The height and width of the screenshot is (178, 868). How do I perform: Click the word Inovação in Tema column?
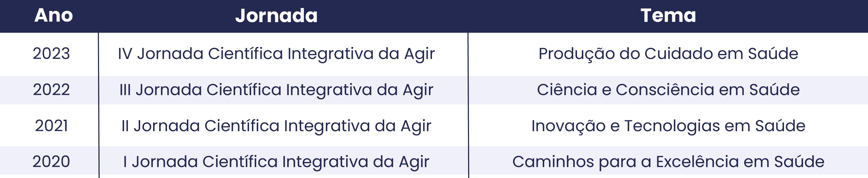coord(569,126)
